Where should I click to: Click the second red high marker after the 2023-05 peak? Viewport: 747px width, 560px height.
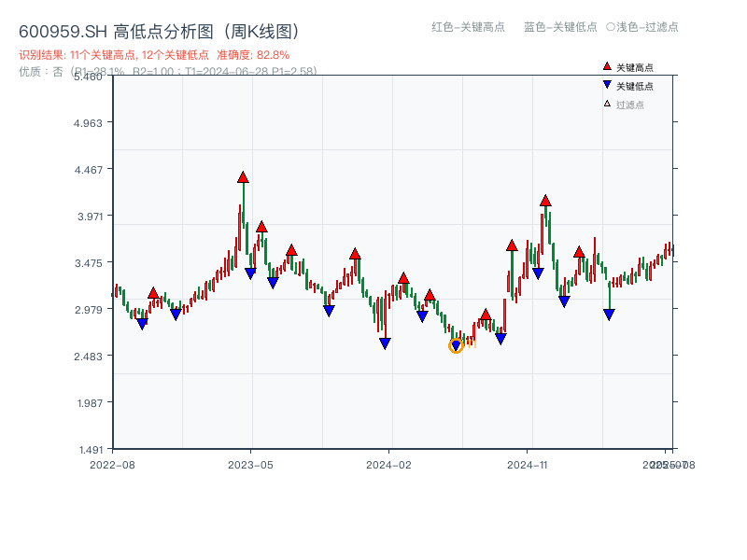click(x=291, y=250)
